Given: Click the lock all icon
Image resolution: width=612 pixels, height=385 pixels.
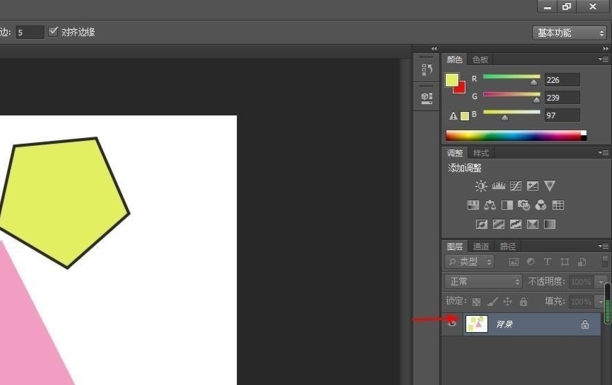Looking at the screenshot, I should tap(523, 301).
